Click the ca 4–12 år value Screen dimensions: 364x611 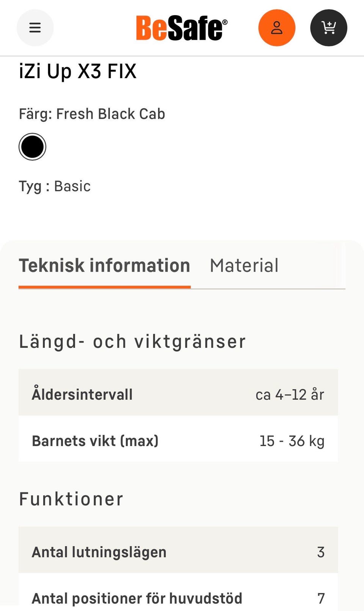pos(290,394)
